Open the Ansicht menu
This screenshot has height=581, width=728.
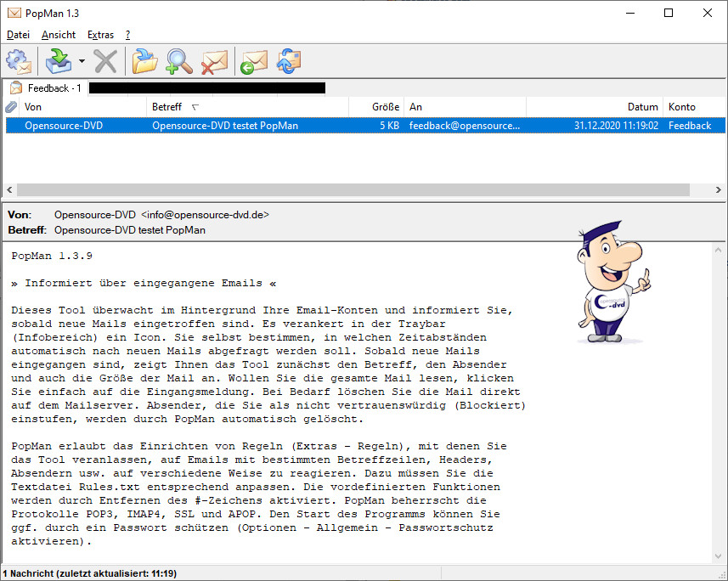click(x=59, y=35)
